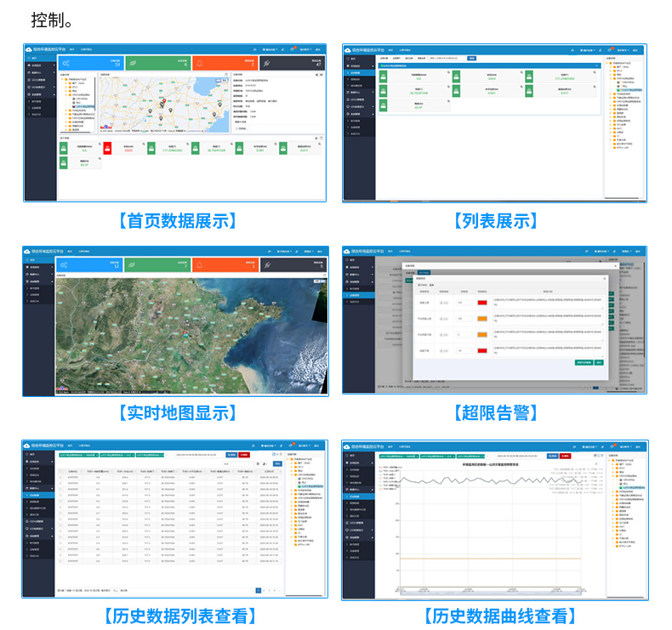672x630 pixels.
Task: Expand the system management sidebar menu on homepage
Action: pyautogui.click(x=39, y=94)
